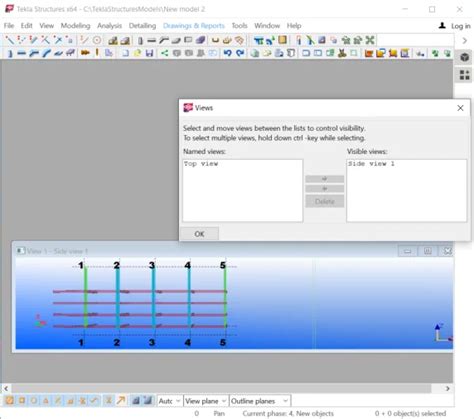Expand the toolbar overflow chevron
The image size is (474, 419).
tap(465, 41)
